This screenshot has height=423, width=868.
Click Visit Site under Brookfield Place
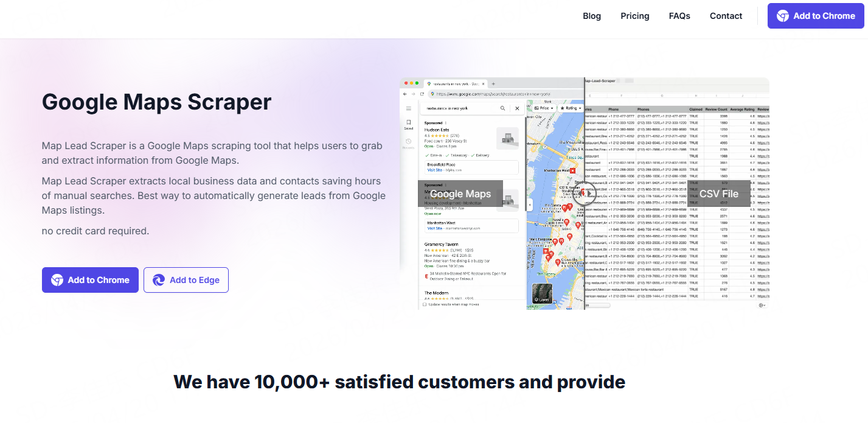436,170
